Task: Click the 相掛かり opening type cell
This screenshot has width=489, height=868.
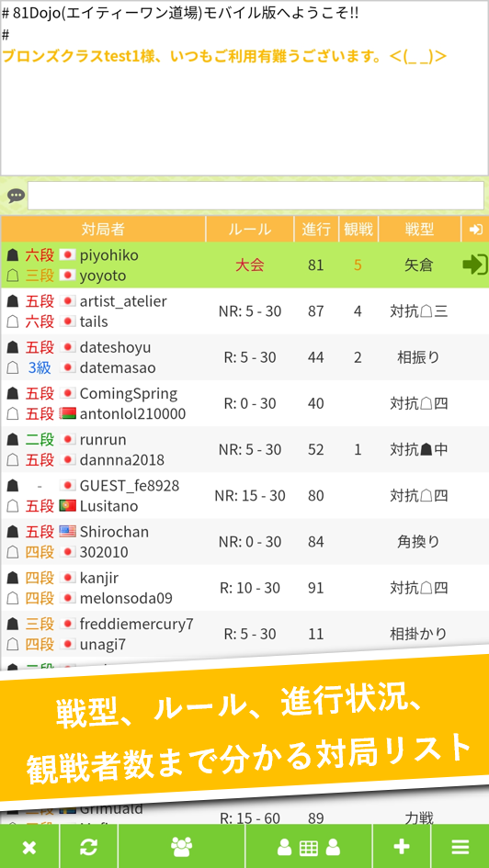Action: [419, 633]
